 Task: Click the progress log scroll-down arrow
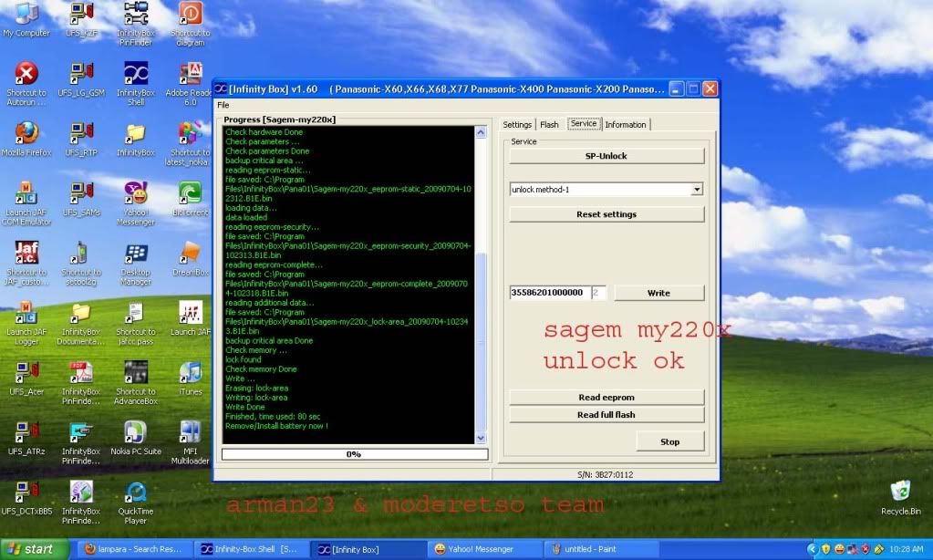481,438
